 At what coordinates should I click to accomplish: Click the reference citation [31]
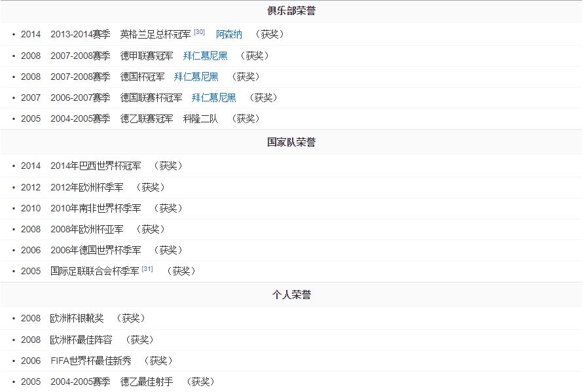click(147, 267)
